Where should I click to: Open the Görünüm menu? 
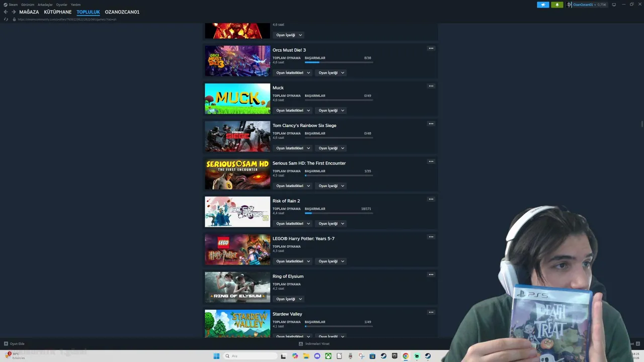tap(28, 5)
